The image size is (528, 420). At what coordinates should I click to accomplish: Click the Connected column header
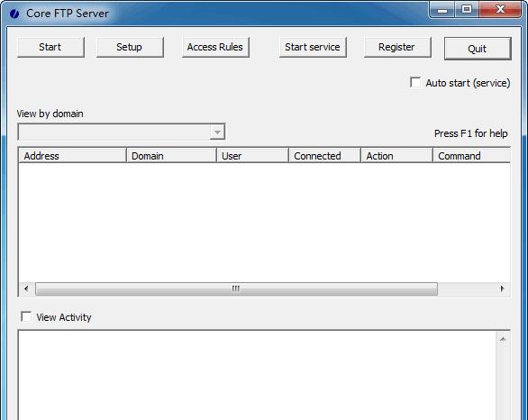coord(324,156)
